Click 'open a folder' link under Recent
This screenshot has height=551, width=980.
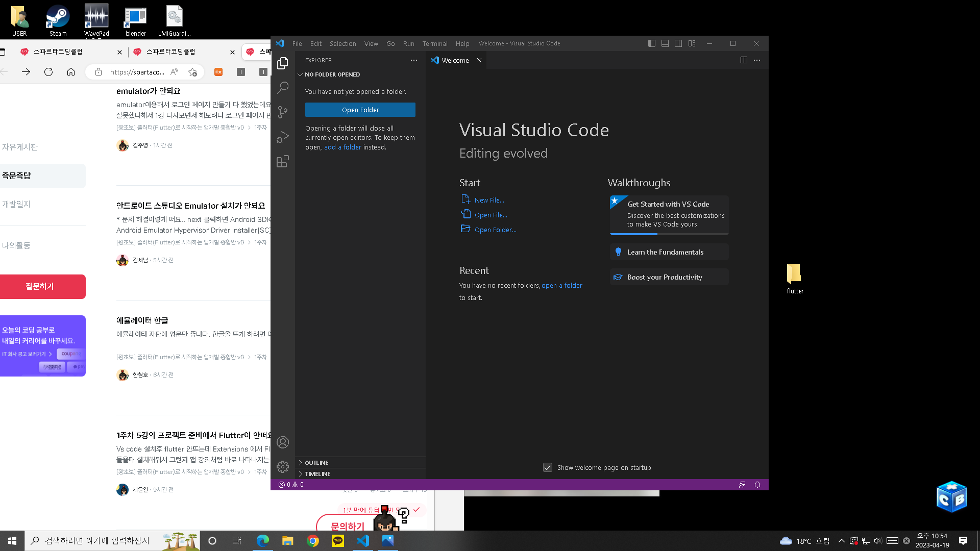click(x=562, y=285)
